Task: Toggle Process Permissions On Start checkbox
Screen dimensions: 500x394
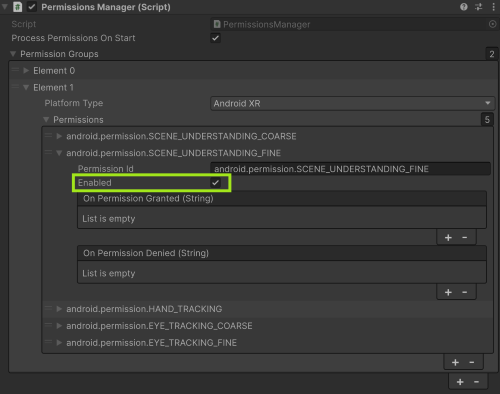Action: tap(215, 38)
